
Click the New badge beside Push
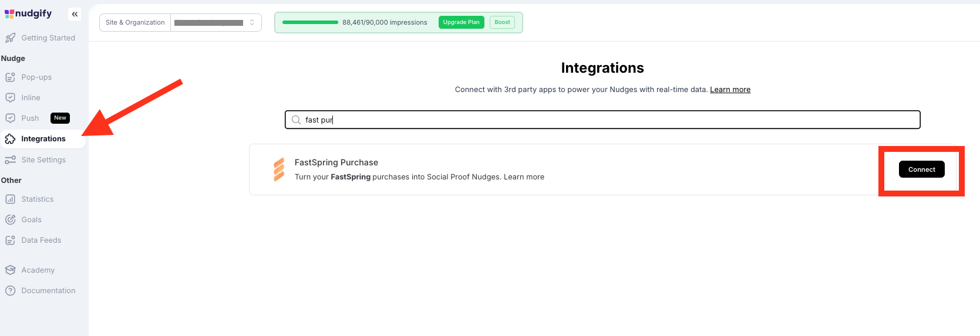point(60,118)
